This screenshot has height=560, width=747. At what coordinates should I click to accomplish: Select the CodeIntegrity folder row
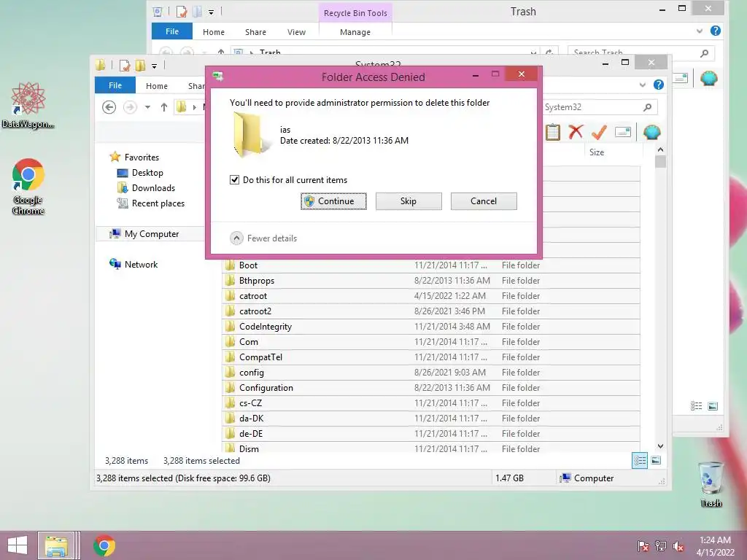(x=430, y=327)
